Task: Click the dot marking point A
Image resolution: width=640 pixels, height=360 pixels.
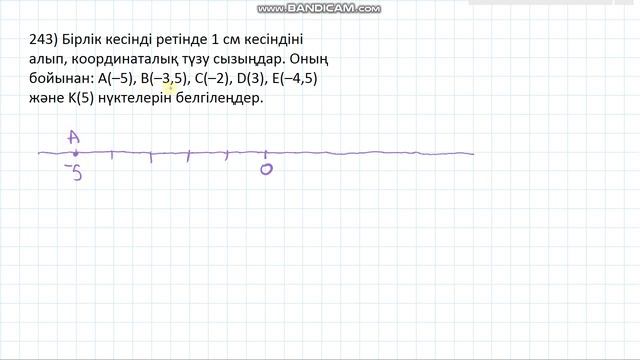Action: pyautogui.click(x=76, y=154)
